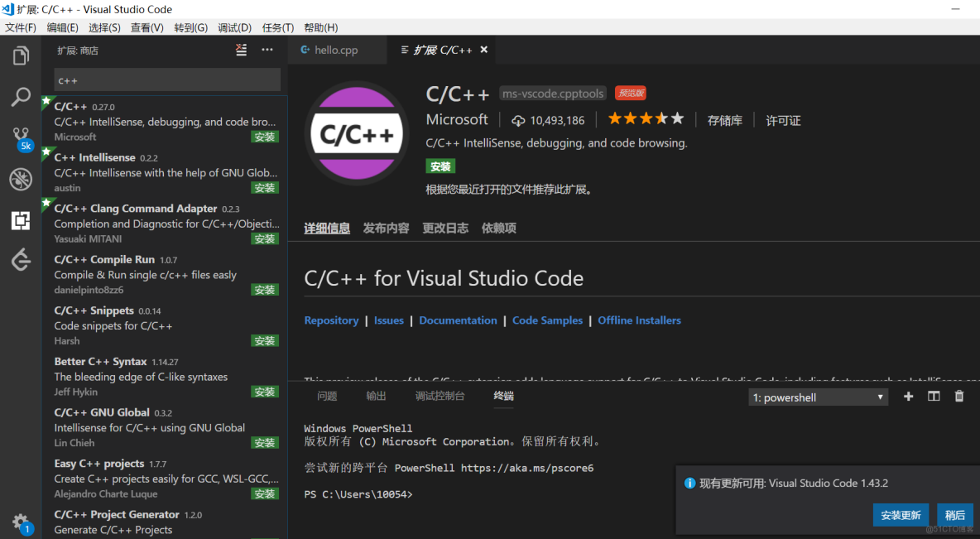The width and height of the screenshot is (980, 539).
Task: Open the 查看 menu
Action: tap(146, 26)
